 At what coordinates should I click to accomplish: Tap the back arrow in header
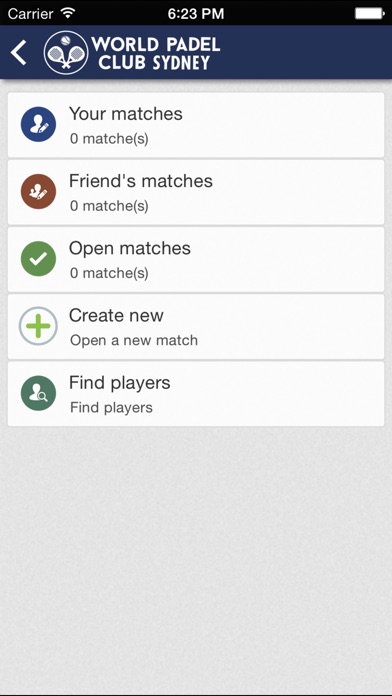[x=19, y=52]
